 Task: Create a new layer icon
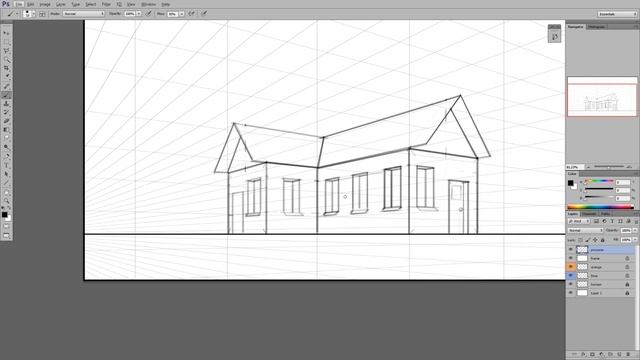coord(619,354)
